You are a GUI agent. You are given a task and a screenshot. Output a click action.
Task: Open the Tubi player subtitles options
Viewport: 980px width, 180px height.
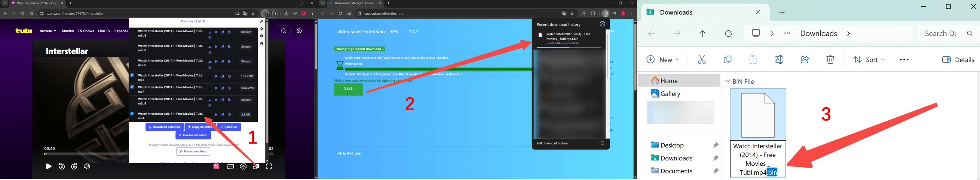click(230, 167)
